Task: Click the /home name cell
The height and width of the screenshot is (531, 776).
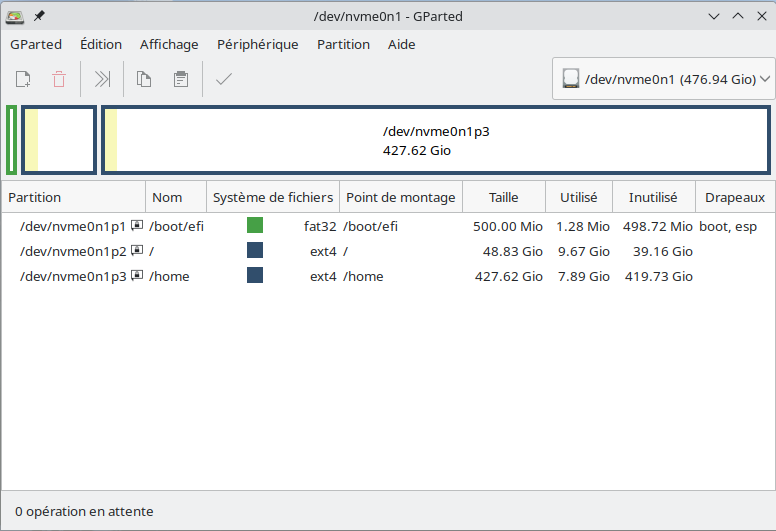Action: pos(169,276)
